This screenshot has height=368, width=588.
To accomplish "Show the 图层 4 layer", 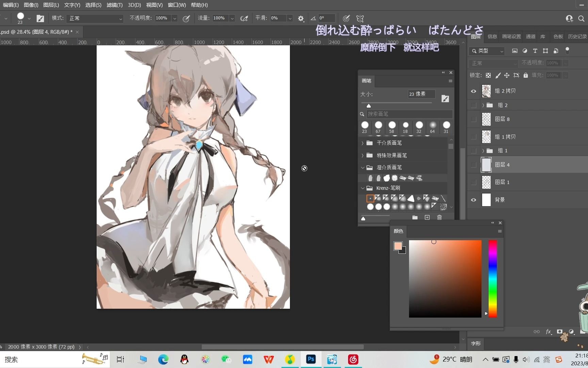I will click(x=473, y=165).
